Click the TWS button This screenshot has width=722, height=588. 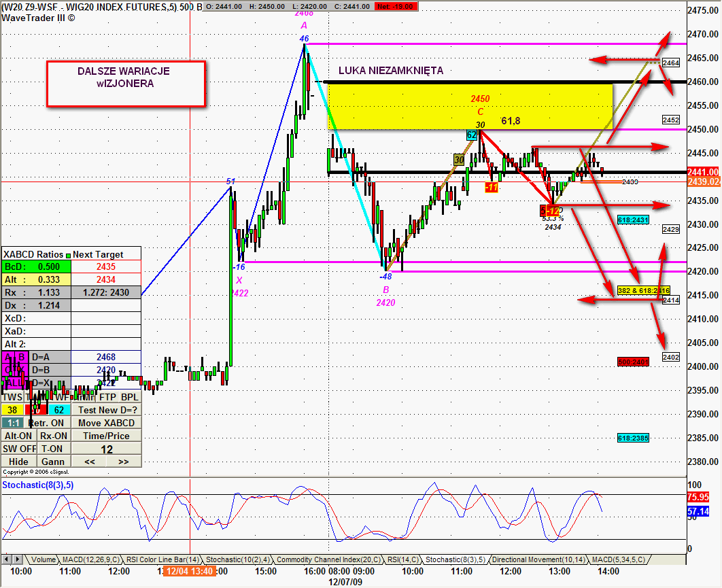click(x=12, y=397)
